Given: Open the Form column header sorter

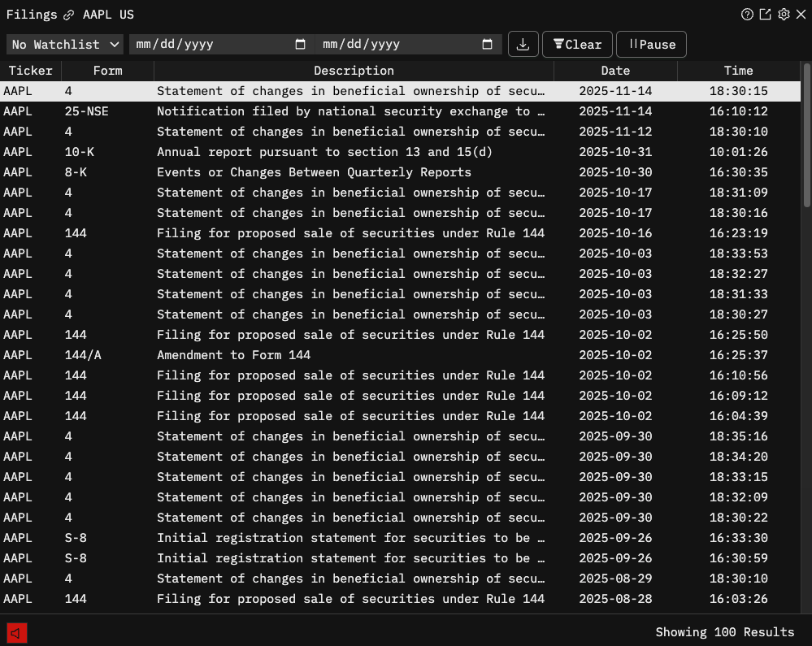Looking at the screenshot, I should pyautogui.click(x=107, y=71).
